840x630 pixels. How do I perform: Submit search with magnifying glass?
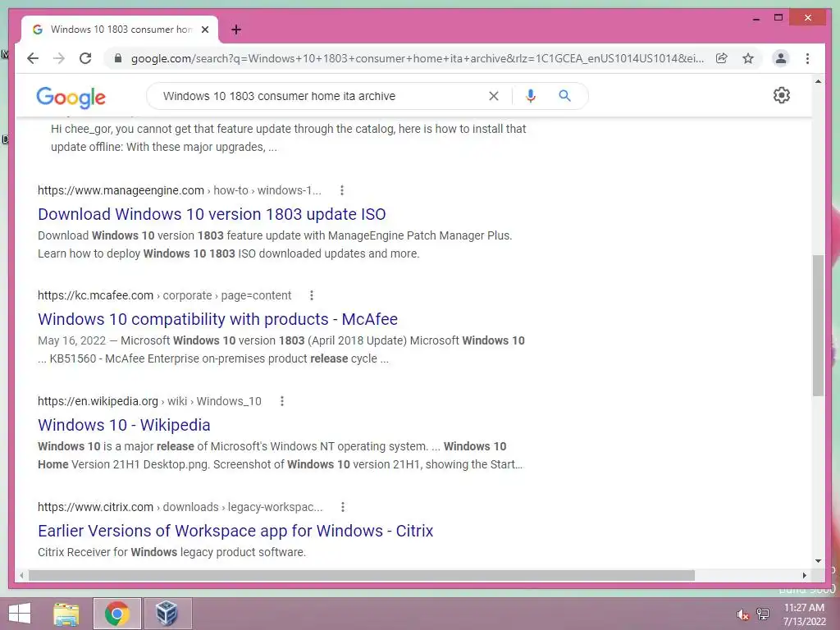pos(564,96)
